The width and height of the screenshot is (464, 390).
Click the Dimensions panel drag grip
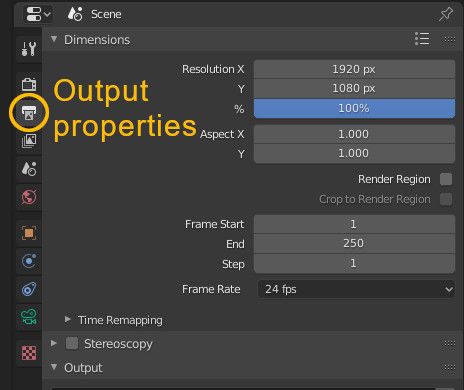point(449,39)
